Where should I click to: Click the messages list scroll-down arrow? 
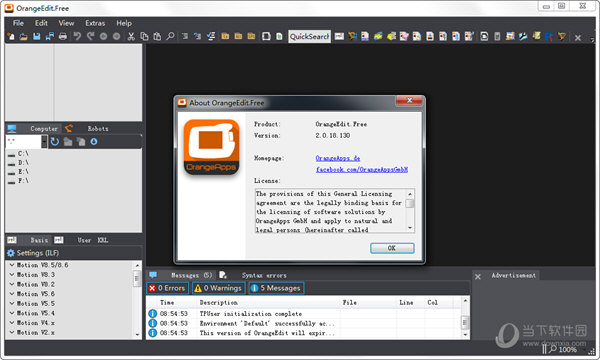click(x=465, y=334)
